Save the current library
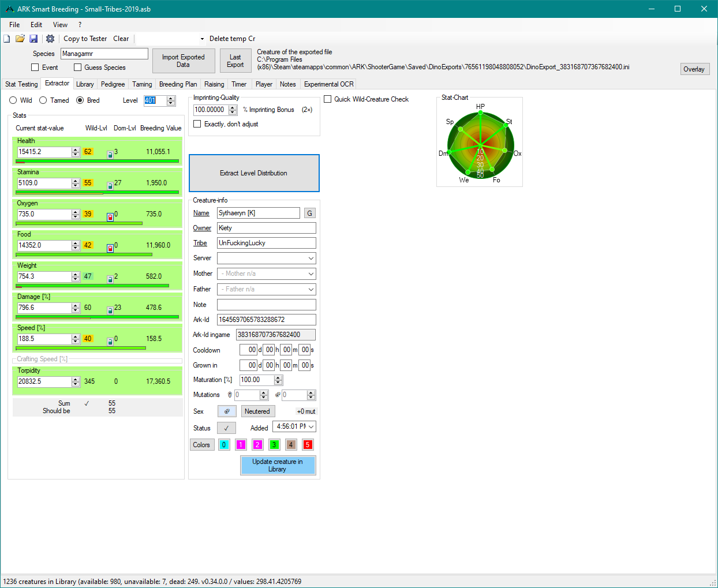This screenshot has width=718, height=588. [33, 38]
